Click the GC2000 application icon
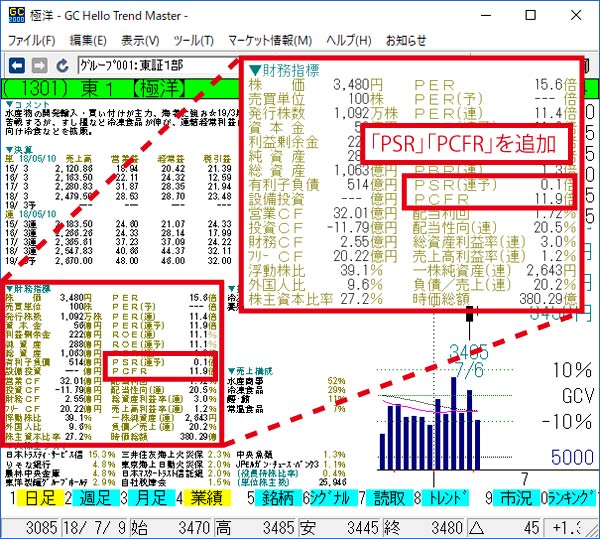 [x=16, y=16]
